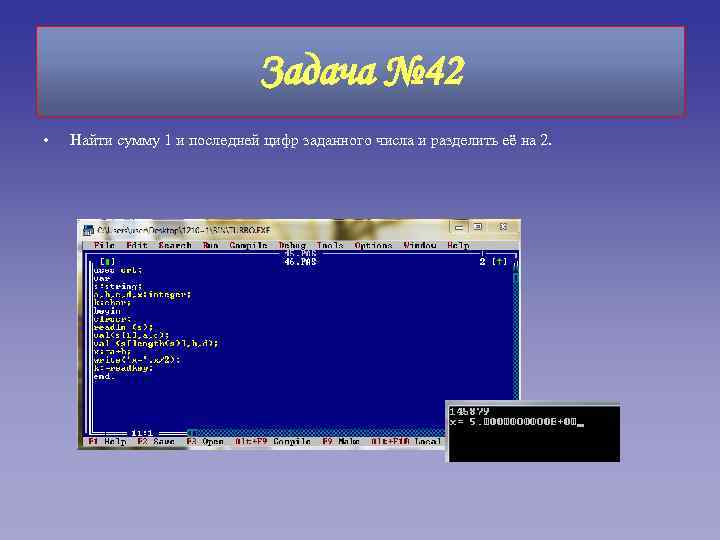
Task: Click the console input number 145879
Action: tap(469, 411)
